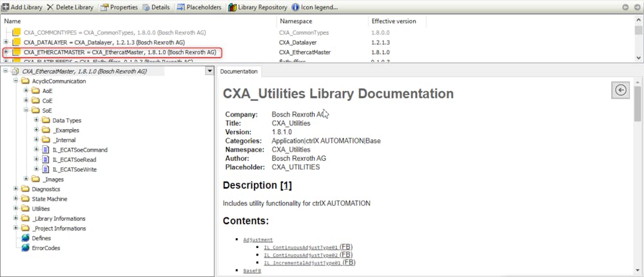Click the back arrow in Documentation pane
644x277 pixels.
click(621, 90)
